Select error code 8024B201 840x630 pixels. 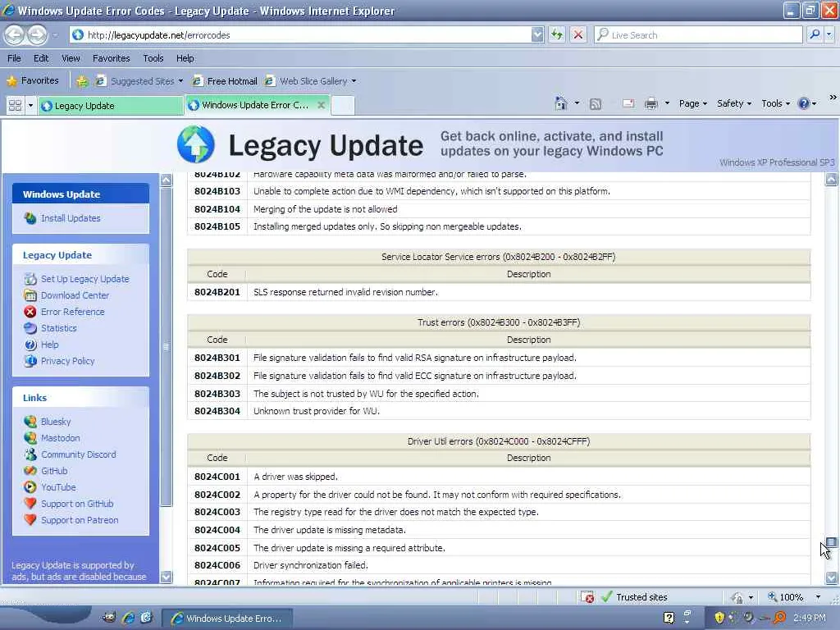pyautogui.click(x=217, y=293)
